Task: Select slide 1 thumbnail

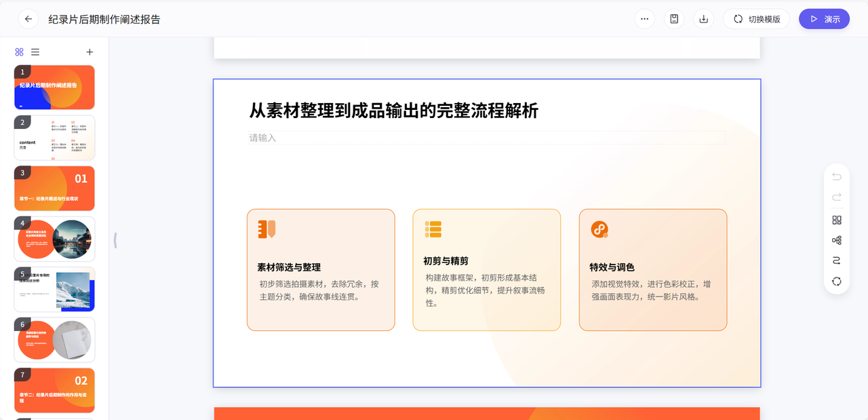Action: point(54,88)
